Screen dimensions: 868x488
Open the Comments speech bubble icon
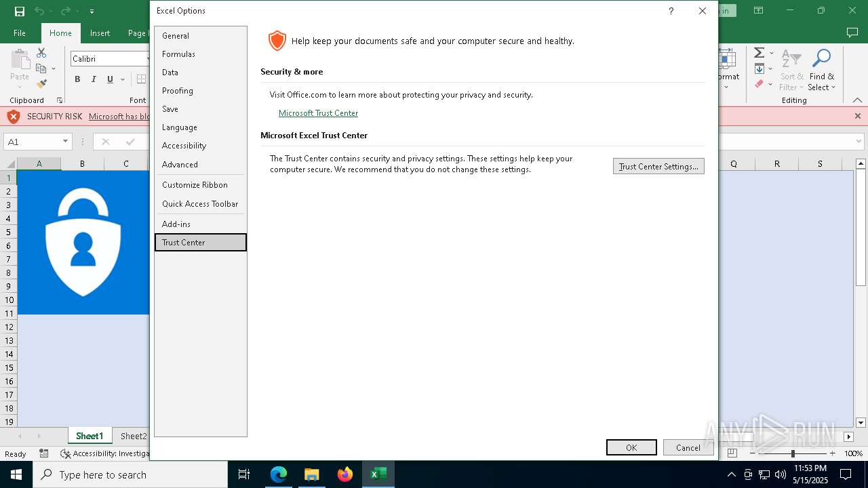coord(852,33)
